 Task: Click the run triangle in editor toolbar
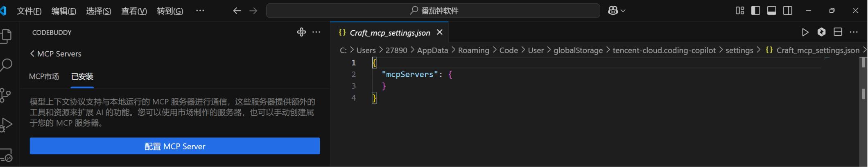click(805, 32)
